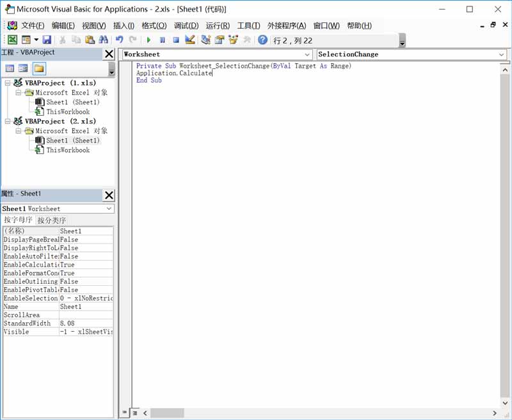This screenshot has width=512, height=420.
Task: Open Properties Window toolbar icon
Action: (220, 40)
